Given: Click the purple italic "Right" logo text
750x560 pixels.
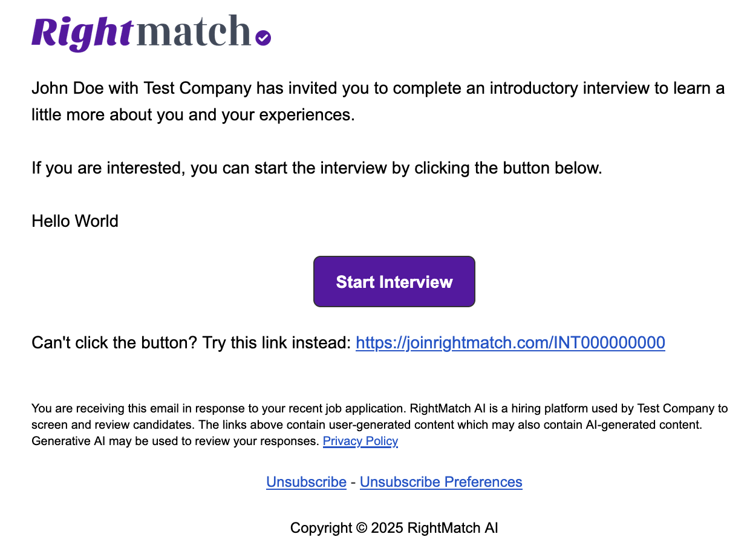Looking at the screenshot, I should point(82,33).
